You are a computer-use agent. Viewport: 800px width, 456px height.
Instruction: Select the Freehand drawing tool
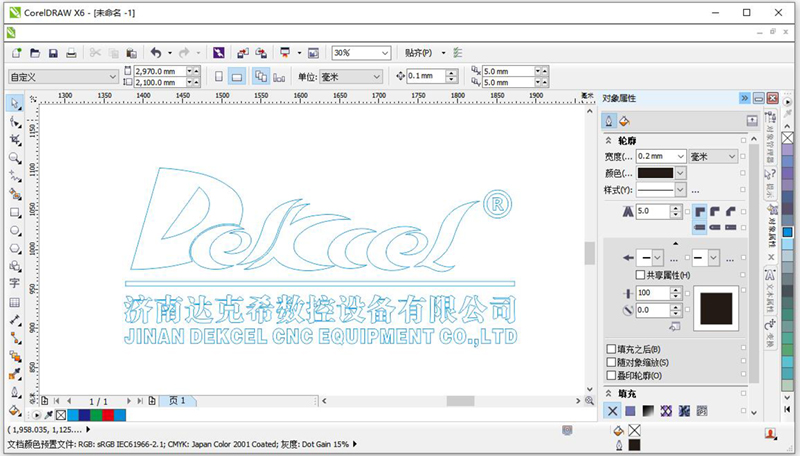point(15,176)
